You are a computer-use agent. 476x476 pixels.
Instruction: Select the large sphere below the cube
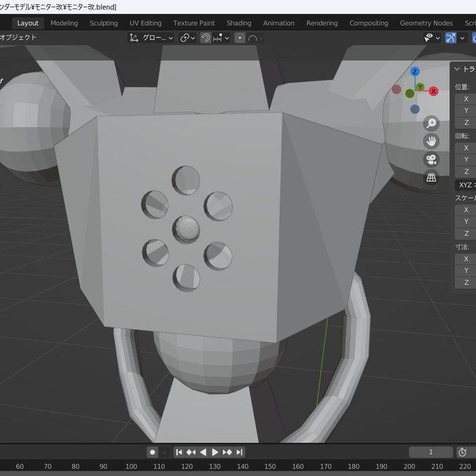coord(216,363)
